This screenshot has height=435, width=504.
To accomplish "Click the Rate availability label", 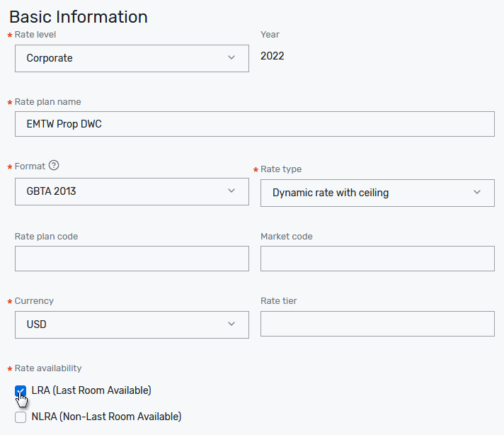I will point(48,368).
